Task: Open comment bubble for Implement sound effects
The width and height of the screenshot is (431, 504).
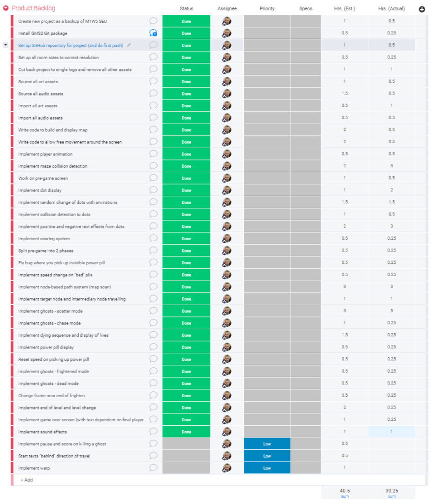Action: coord(153,431)
